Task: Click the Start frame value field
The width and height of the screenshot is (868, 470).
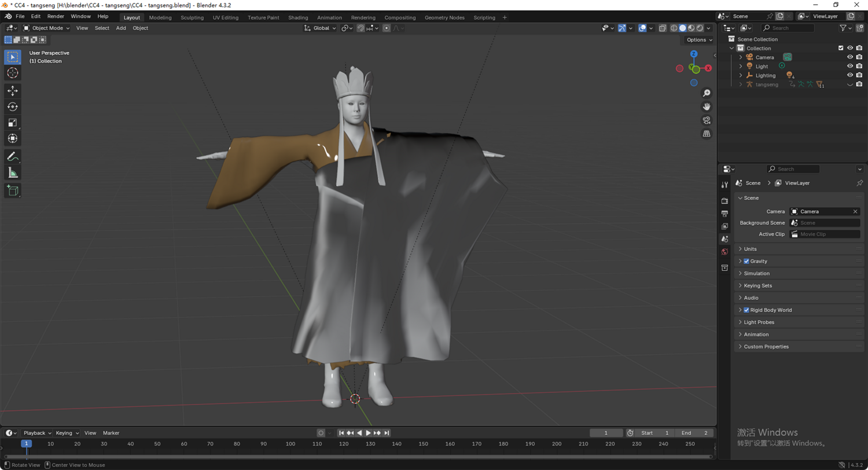Action: (x=654, y=433)
